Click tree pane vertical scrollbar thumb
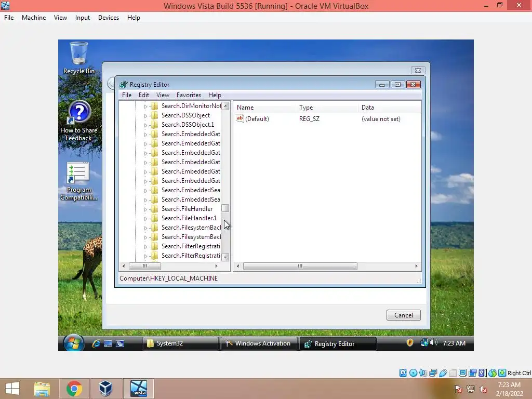Screen dimensions: 532x399 coord(225,208)
